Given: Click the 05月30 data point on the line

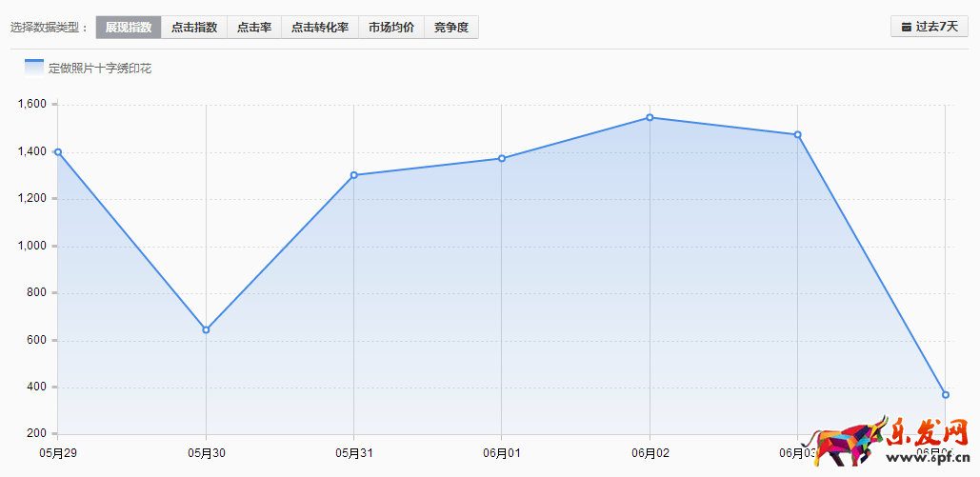Looking at the screenshot, I should [206, 329].
